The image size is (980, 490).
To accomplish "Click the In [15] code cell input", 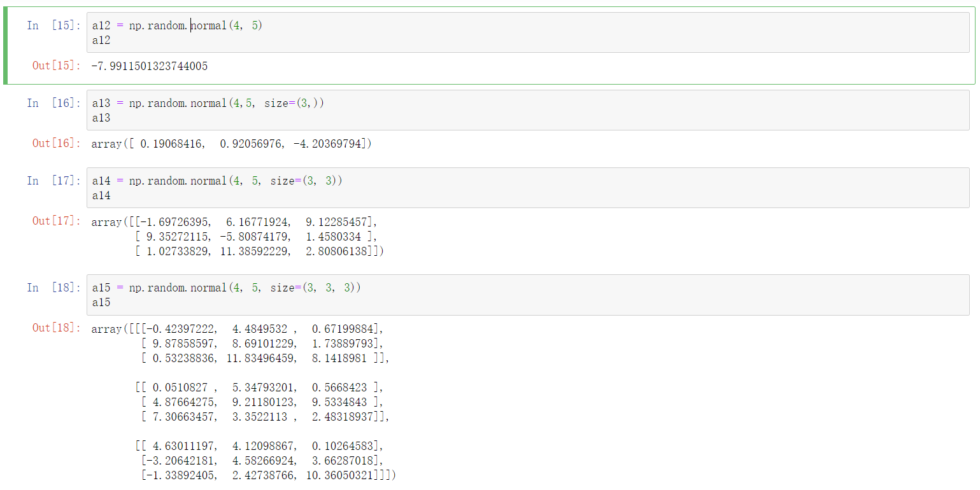I will pyautogui.click(x=528, y=32).
